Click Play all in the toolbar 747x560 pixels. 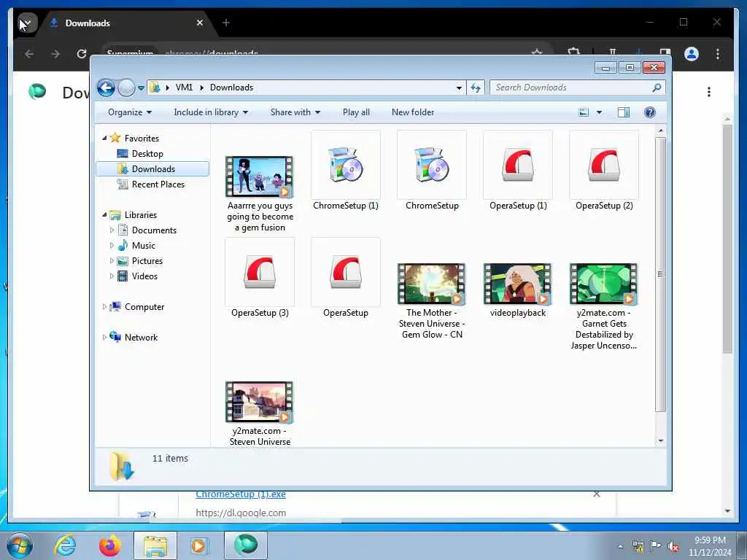pyautogui.click(x=356, y=112)
